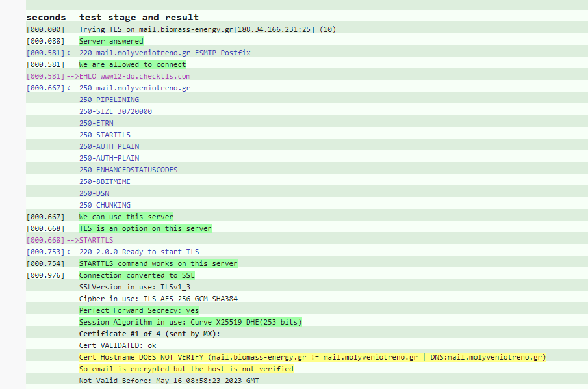Click the "Session Algorithm in use: Curve X25519" line
The width and height of the screenshot is (588, 389).
(190, 322)
